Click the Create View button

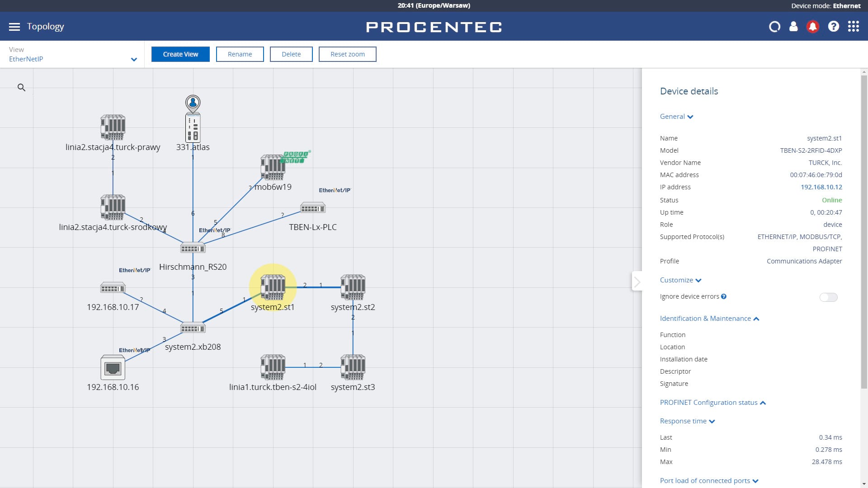(x=180, y=54)
